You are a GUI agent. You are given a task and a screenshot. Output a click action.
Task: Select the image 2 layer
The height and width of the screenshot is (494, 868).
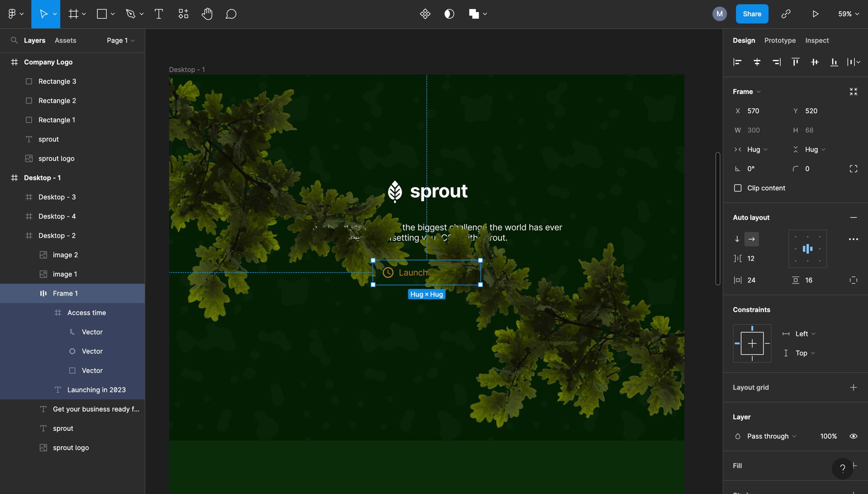coord(72,255)
